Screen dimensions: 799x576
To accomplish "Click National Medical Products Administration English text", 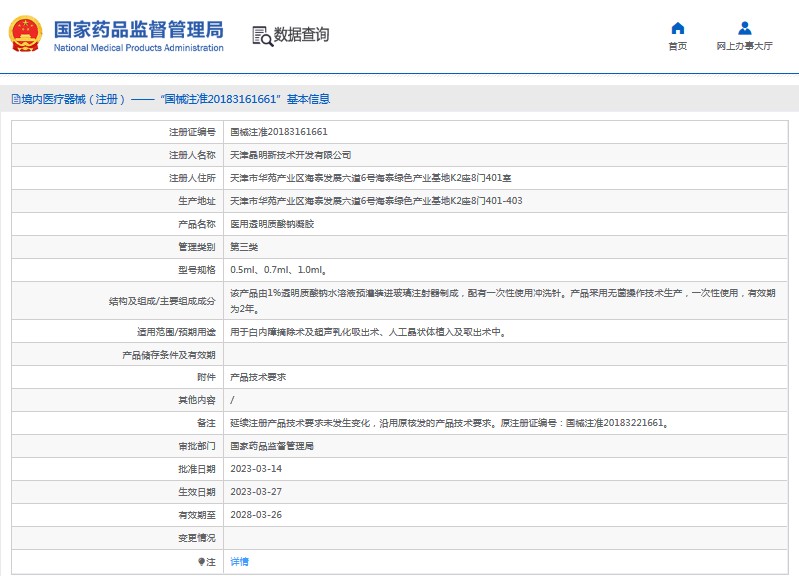I will pyautogui.click(x=138, y=48).
